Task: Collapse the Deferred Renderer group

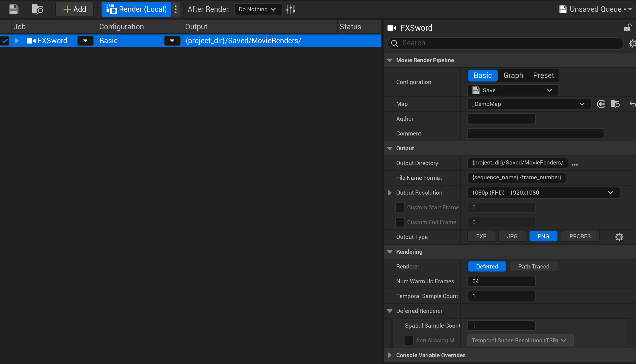Action: (390, 311)
